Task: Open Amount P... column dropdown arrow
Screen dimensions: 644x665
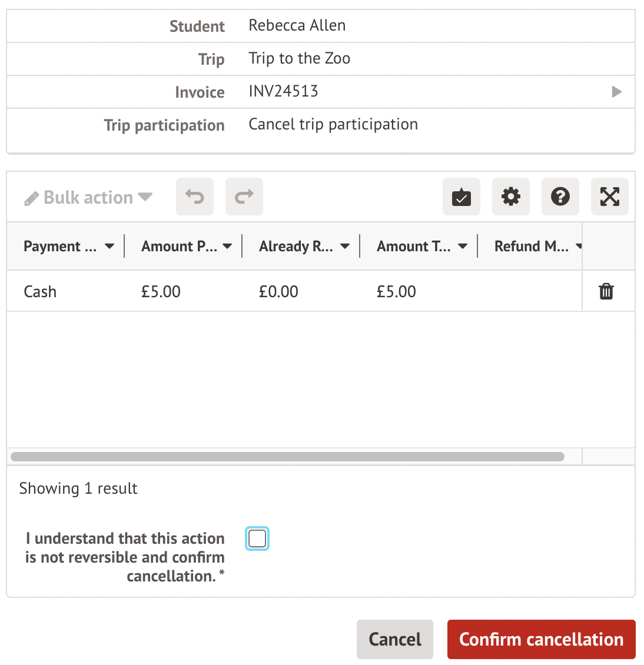Action: 227,247
